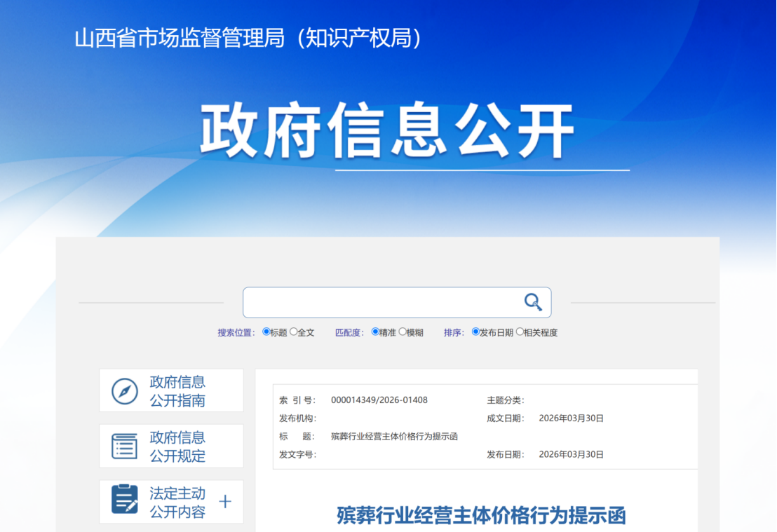Image resolution: width=777 pixels, height=532 pixels.
Task: Open the 政府信息公开规定 text link
Action: (177, 446)
